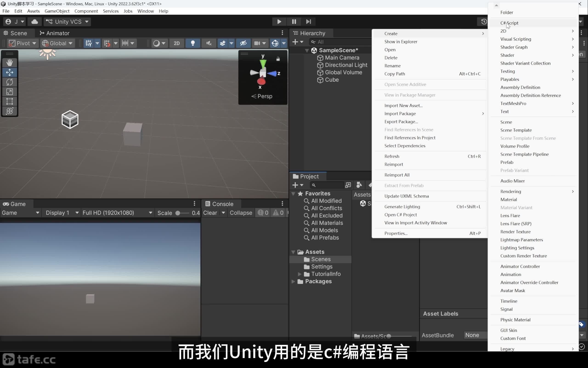588x368 pixels.
Task: Click the grid snapping icon
Action: [x=107, y=43]
